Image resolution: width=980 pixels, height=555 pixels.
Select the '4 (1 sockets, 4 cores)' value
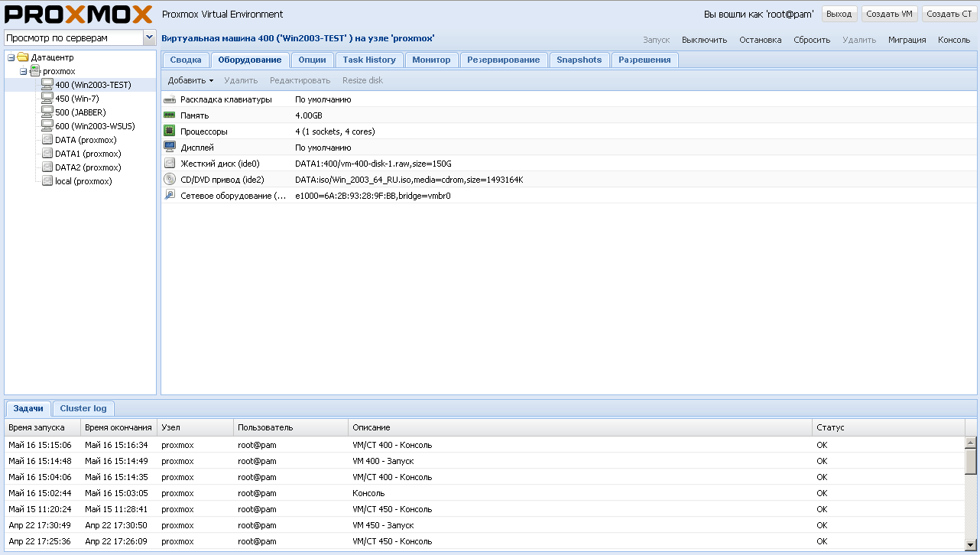point(335,131)
